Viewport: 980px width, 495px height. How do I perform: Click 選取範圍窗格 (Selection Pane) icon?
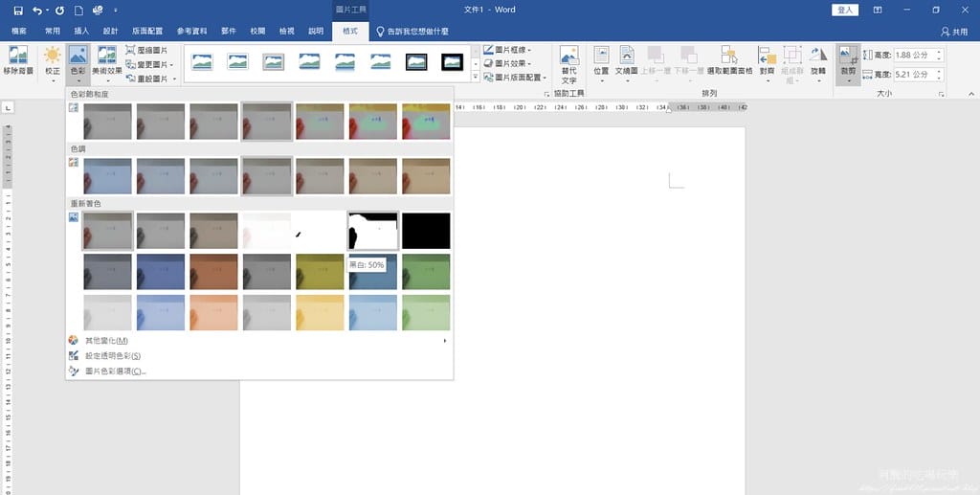pos(729,55)
